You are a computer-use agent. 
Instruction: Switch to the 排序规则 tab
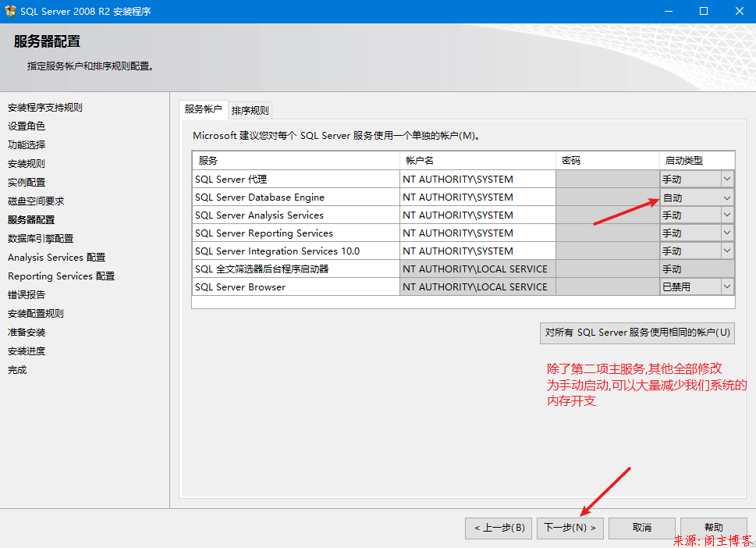(x=250, y=111)
